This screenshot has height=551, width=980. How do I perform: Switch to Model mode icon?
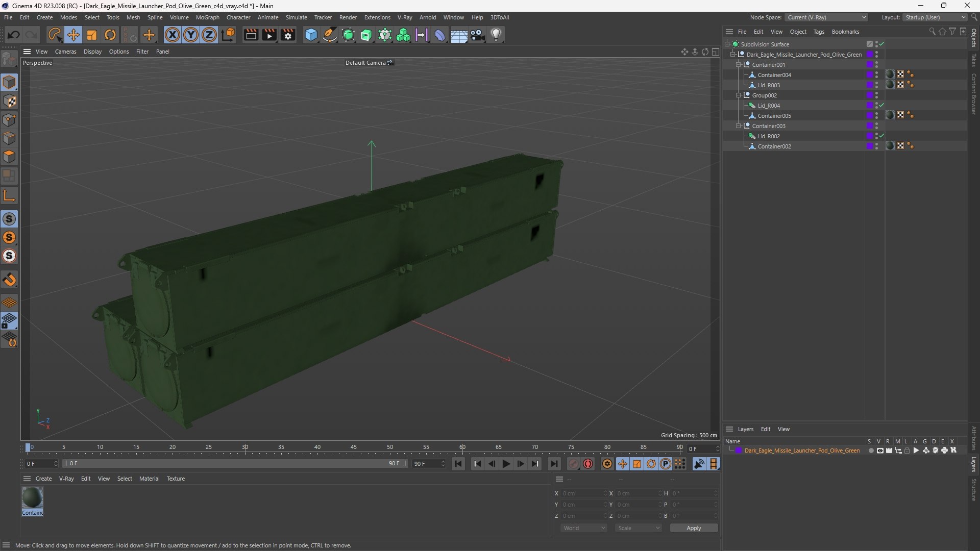(9, 82)
